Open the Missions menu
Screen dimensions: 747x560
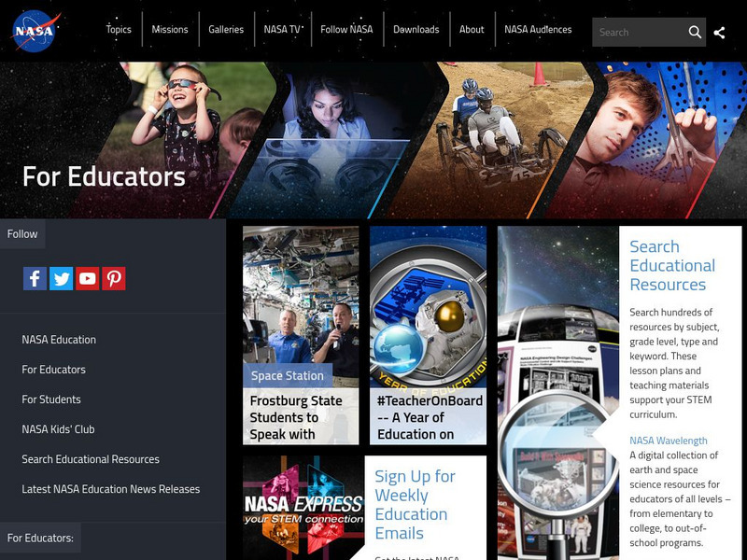[x=171, y=29]
